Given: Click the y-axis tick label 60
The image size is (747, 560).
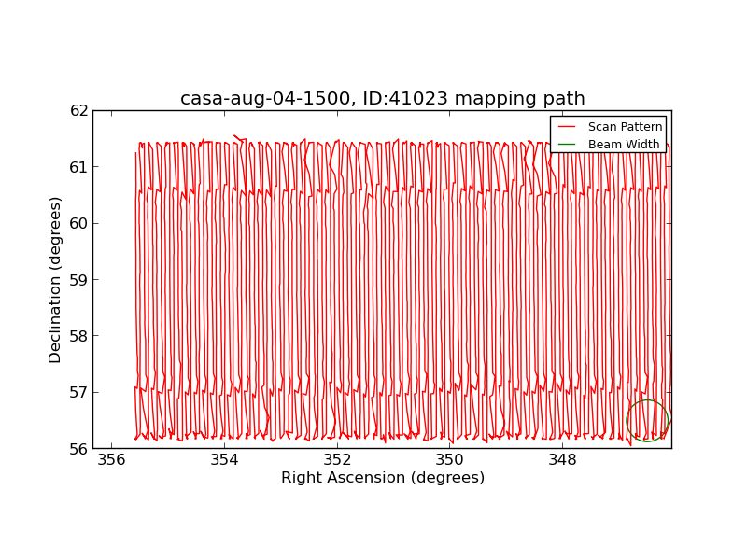Looking at the screenshot, I should (79, 223).
